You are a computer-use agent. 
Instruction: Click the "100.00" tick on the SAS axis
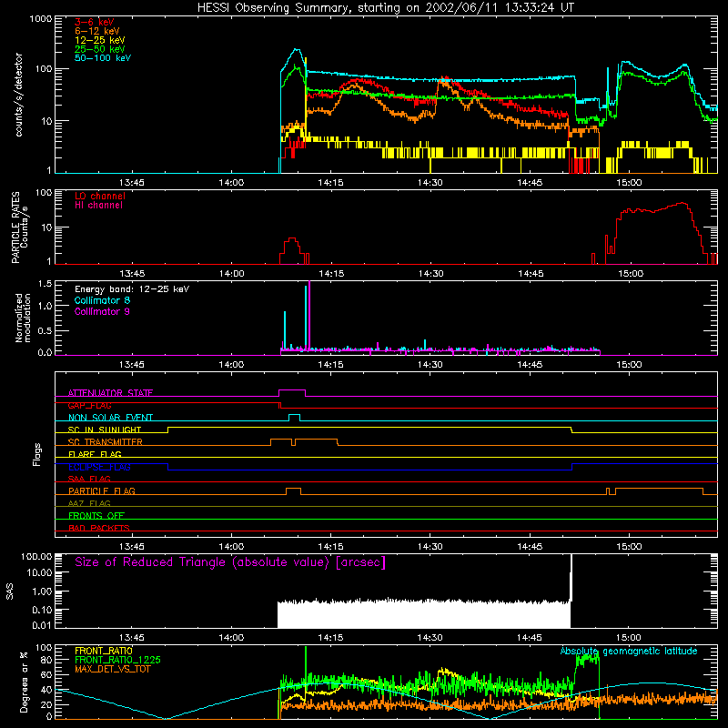point(36,557)
